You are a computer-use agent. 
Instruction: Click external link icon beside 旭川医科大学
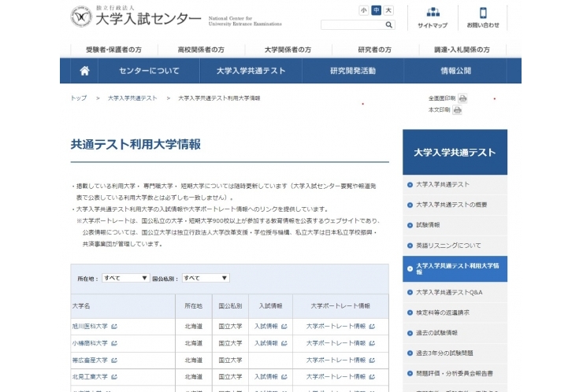114,326
